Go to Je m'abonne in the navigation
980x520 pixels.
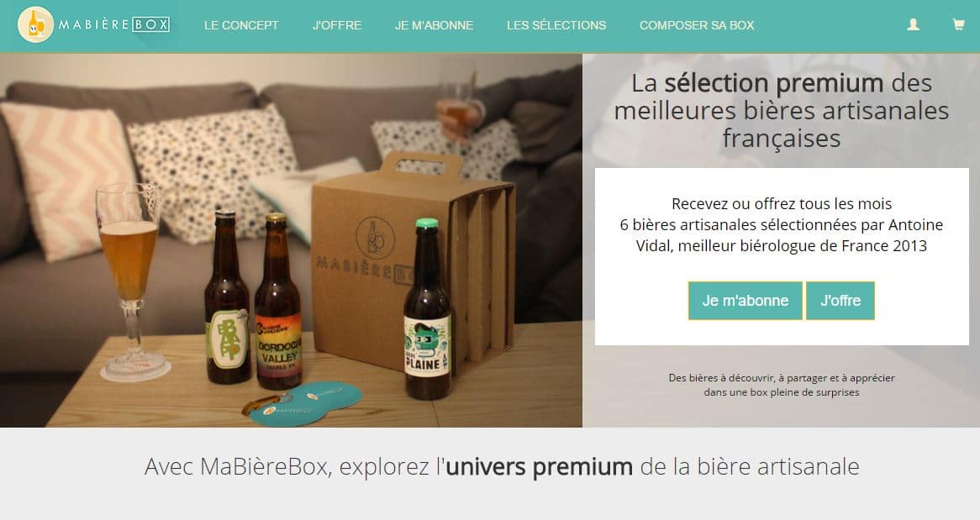coord(434,26)
